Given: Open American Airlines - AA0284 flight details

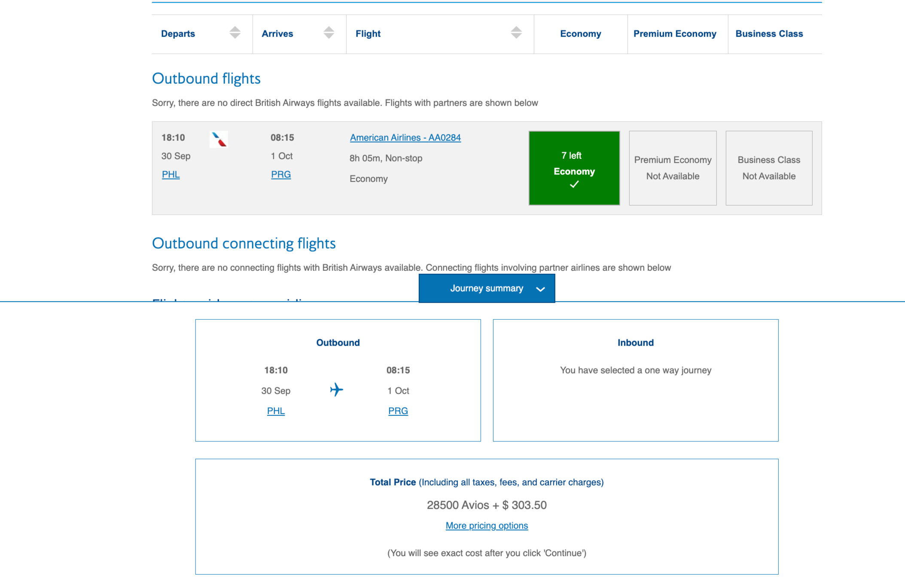Looking at the screenshot, I should coord(405,138).
